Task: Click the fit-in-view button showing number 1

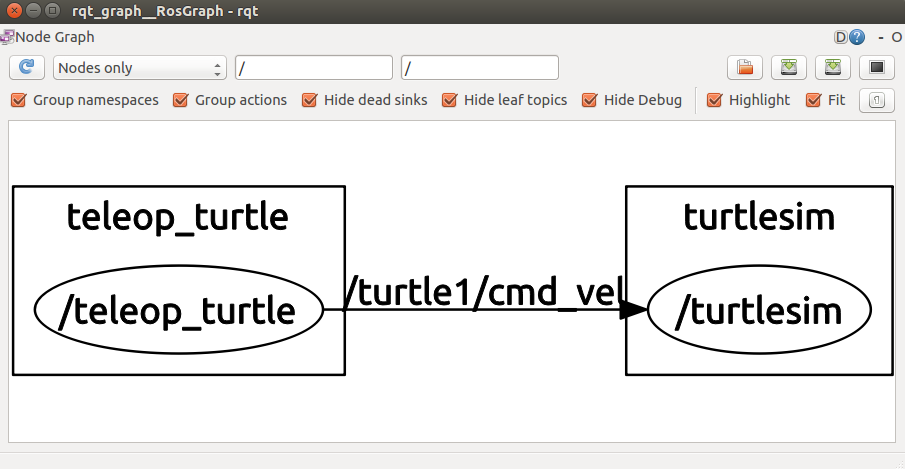Action: click(877, 101)
